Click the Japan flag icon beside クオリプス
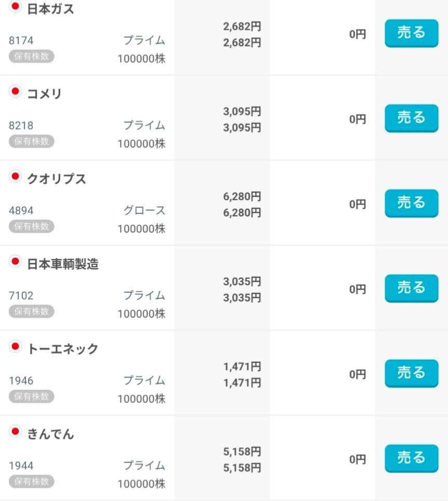The width and height of the screenshot is (448, 501). tap(15, 177)
